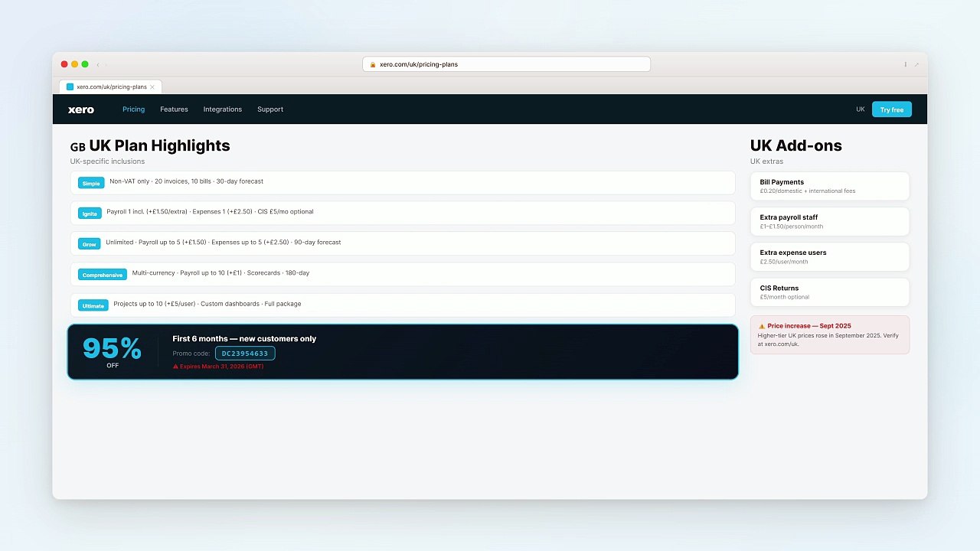Viewport: 980px width, 551px height.
Task: Click the warning icon beside the expiry date
Action: 175,367
